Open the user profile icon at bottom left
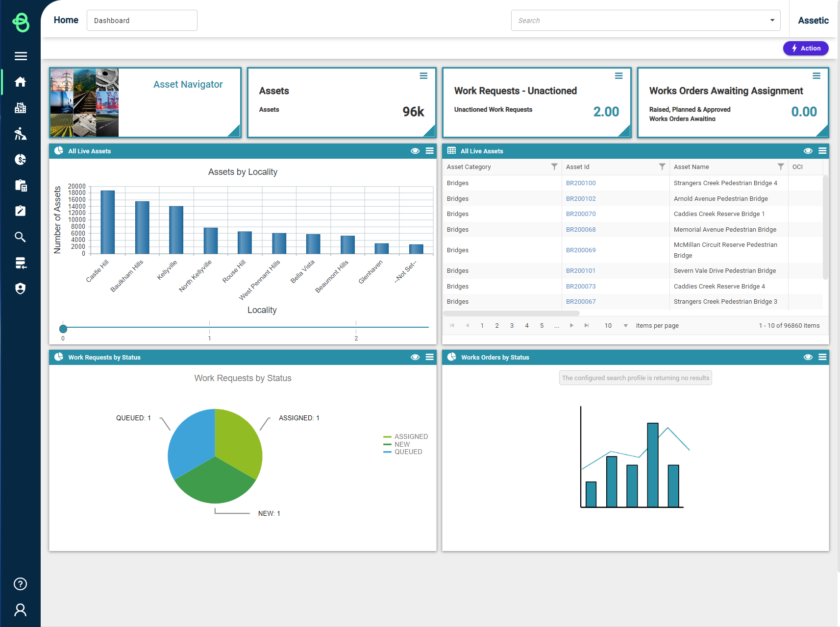Viewport: 840px width, 627px height. coord(20,610)
